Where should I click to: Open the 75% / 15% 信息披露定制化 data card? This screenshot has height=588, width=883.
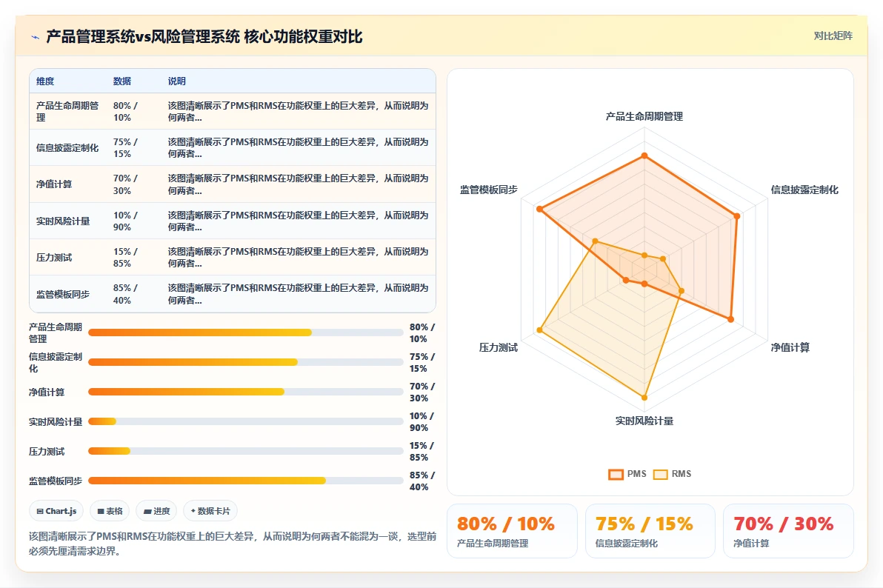click(x=650, y=530)
